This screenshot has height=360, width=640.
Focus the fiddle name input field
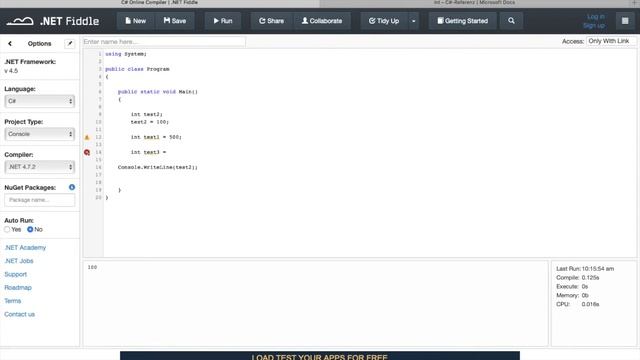[164, 42]
